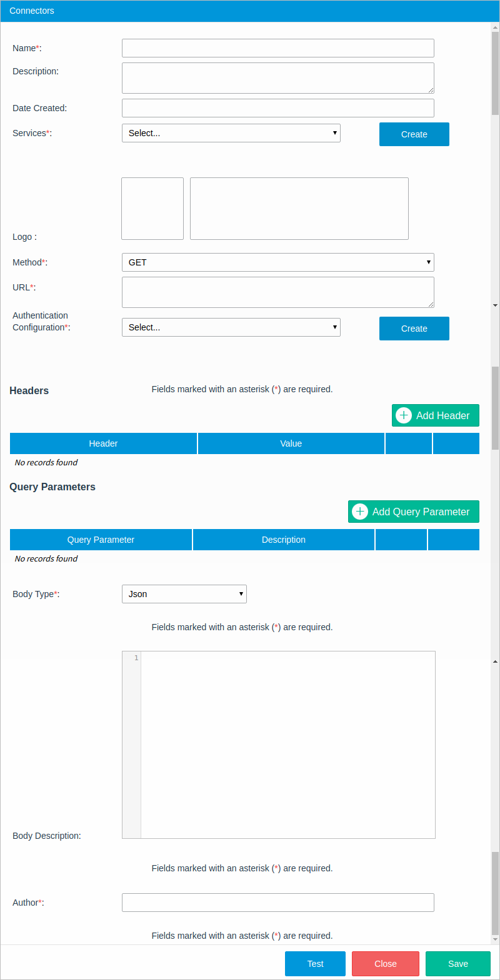Click Create next to Authentication Configuration
This screenshot has width=500, height=980.
414,329
